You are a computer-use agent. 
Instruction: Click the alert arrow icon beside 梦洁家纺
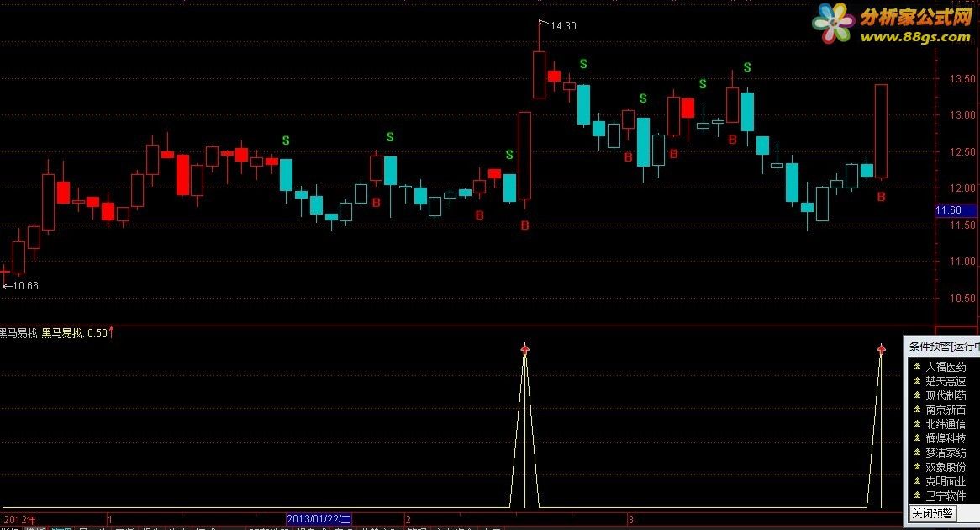pyautogui.click(x=917, y=453)
